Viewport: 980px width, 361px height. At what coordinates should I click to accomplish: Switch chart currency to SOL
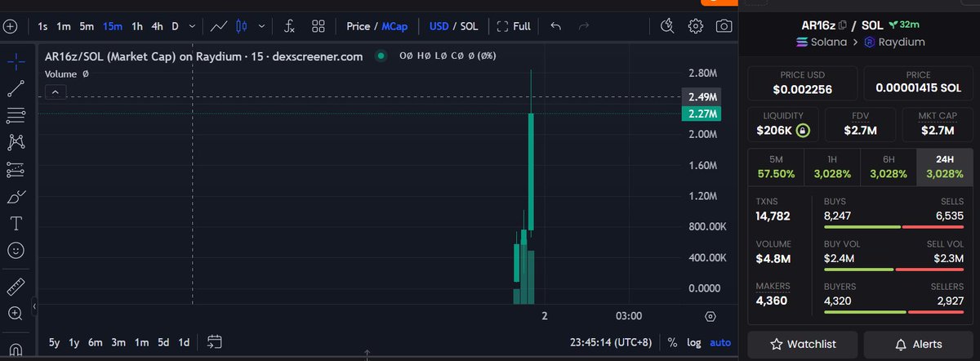coord(469,26)
